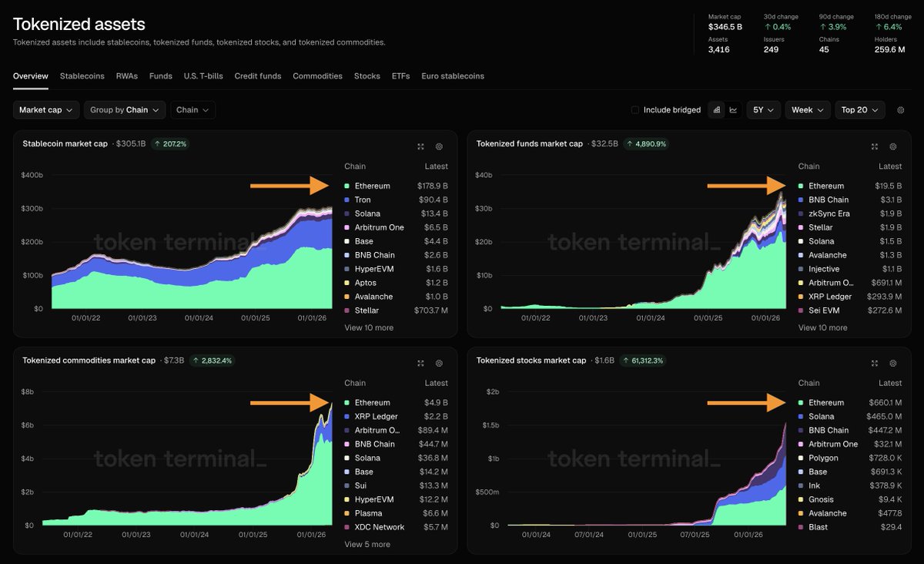
Task: Select Ink in Tokenized stocks legend
Action: tap(815, 485)
